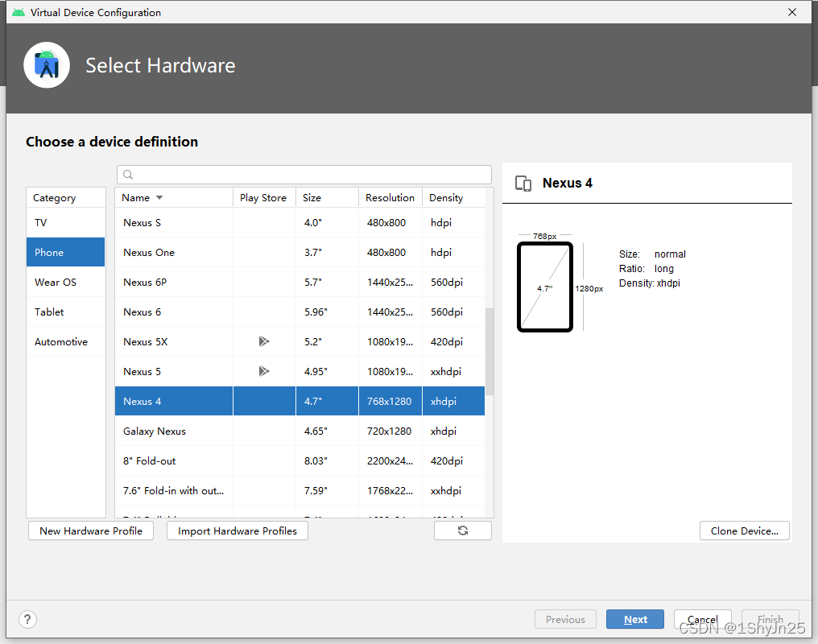
Task: Click the Nexus 4 device preview outline
Action: 545,287
